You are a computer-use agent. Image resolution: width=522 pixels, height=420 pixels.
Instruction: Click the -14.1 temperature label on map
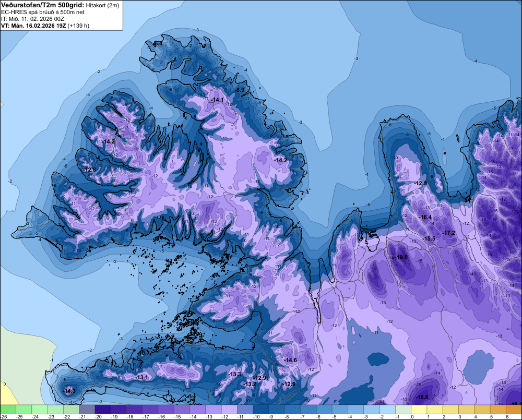coord(217,100)
